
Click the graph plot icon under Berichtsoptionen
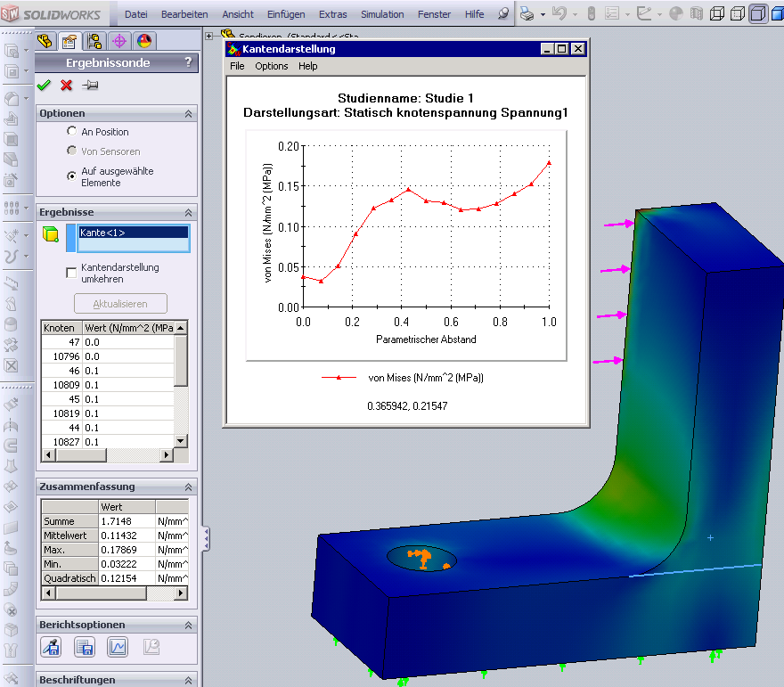pos(117,648)
